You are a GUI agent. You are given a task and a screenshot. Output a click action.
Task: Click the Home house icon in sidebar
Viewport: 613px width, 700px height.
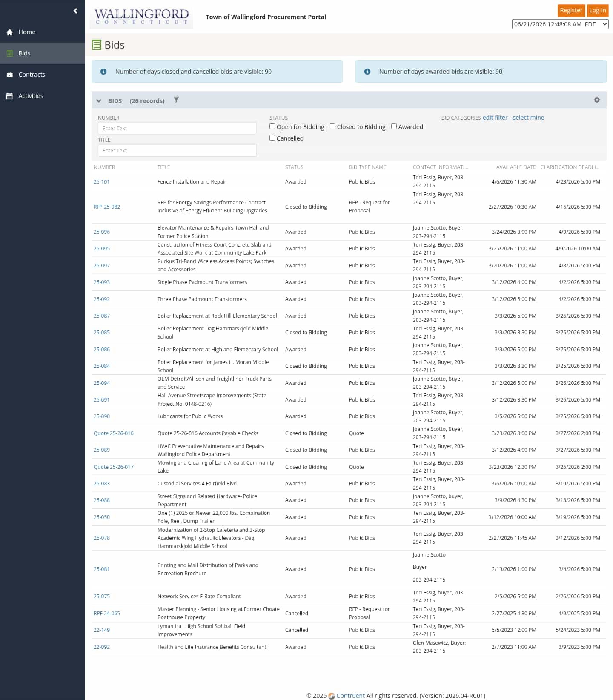(x=10, y=32)
